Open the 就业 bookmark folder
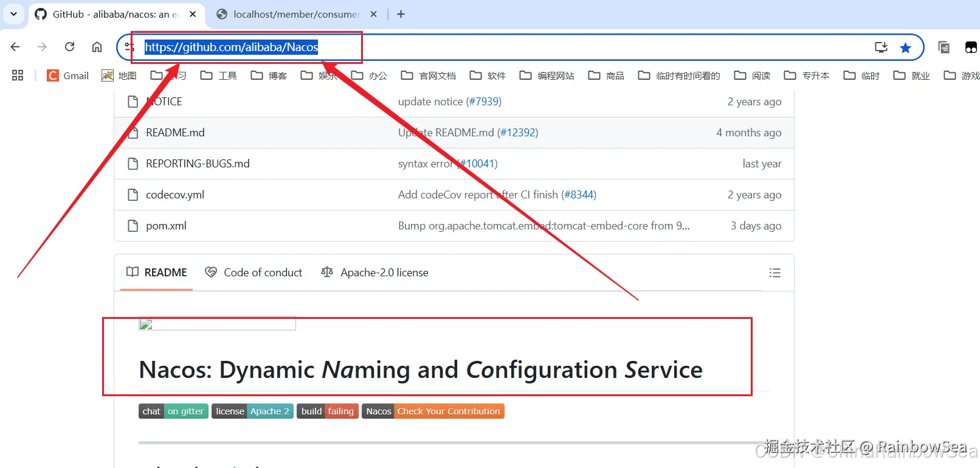Image resolution: width=980 pixels, height=468 pixels. tap(912, 75)
